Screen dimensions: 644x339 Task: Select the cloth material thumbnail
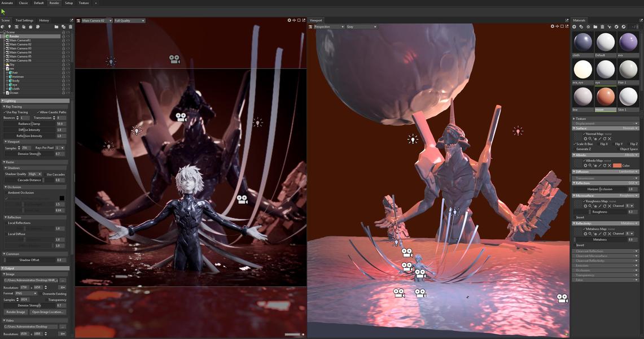click(x=583, y=43)
